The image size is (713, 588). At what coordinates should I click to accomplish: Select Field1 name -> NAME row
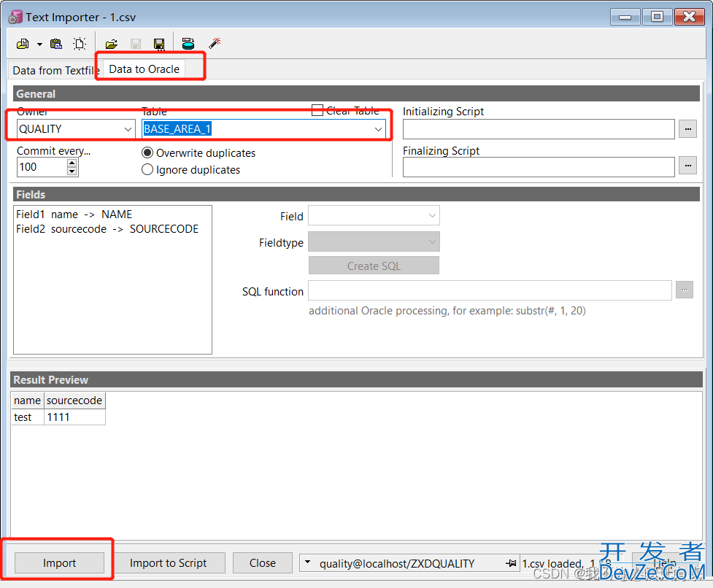pyautogui.click(x=112, y=214)
